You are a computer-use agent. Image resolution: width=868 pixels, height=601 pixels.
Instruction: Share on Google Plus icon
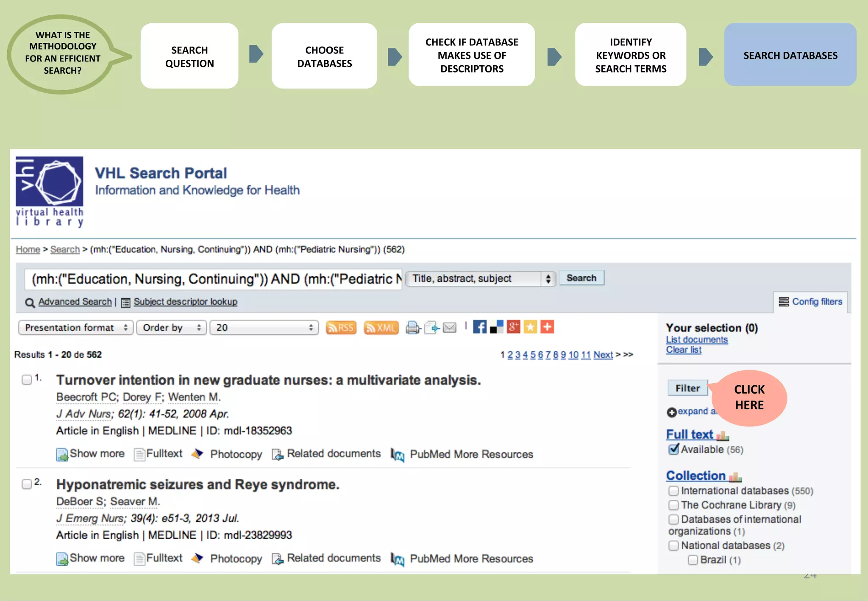coord(513,327)
